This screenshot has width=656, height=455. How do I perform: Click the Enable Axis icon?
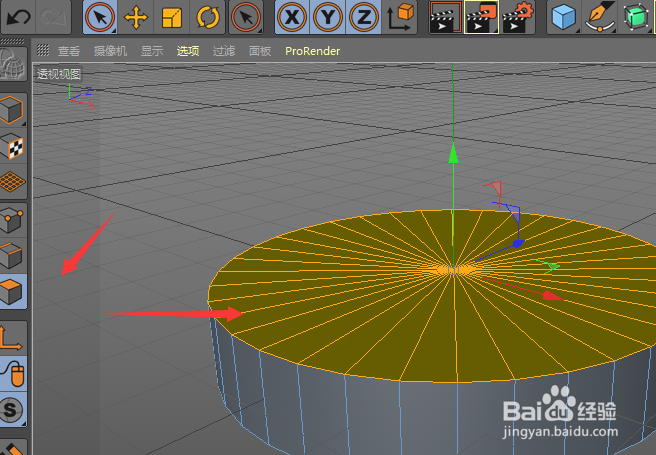pos(13,337)
